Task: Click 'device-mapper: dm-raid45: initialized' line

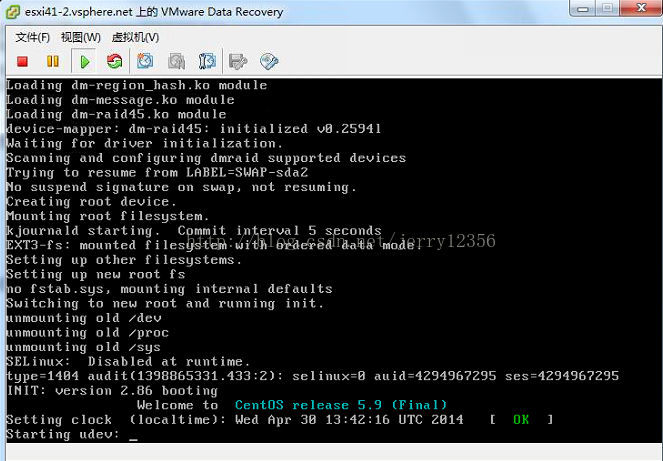Action: point(194,129)
